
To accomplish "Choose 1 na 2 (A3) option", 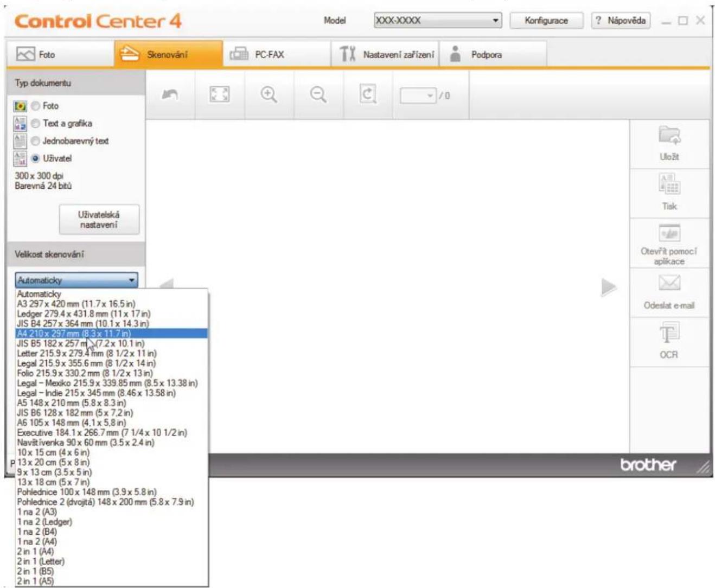I will [x=112, y=512].
